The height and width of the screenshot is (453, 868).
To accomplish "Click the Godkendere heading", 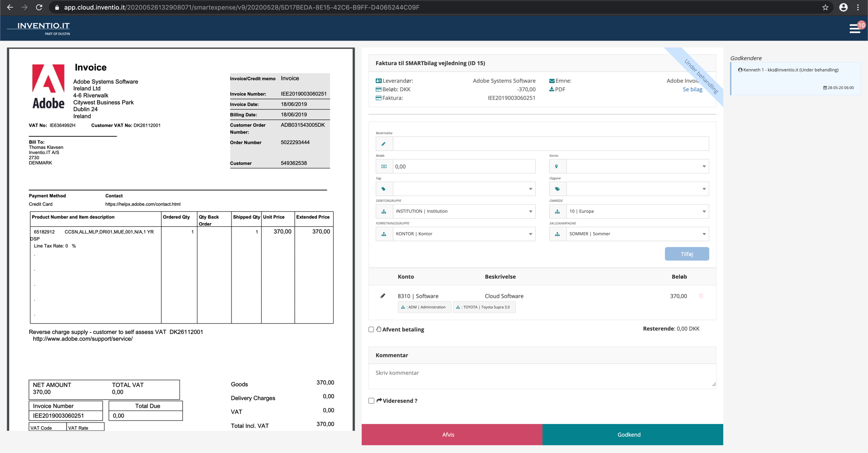I will (745, 58).
